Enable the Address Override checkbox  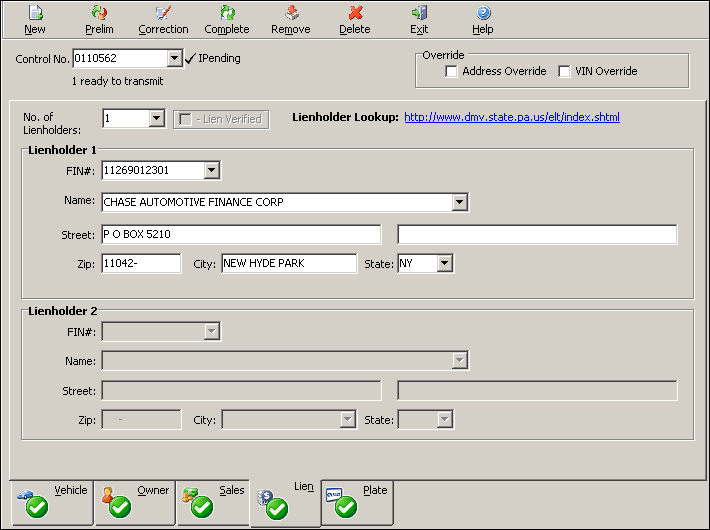tap(452, 71)
